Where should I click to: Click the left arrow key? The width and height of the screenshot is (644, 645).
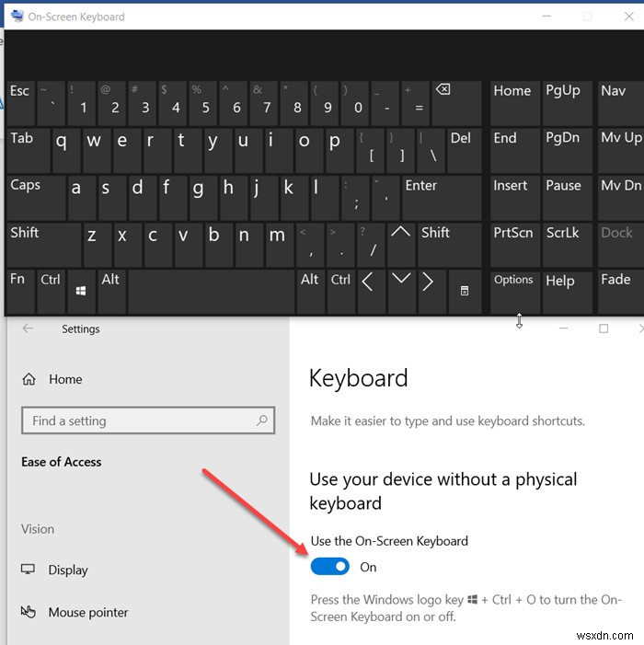pos(371,292)
